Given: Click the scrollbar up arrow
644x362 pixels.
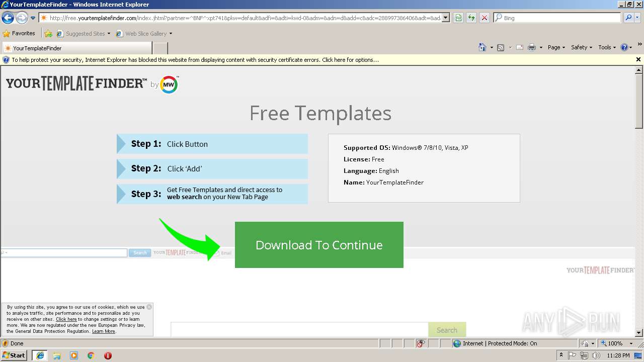Looking at the screenshot, I should 639,70.
